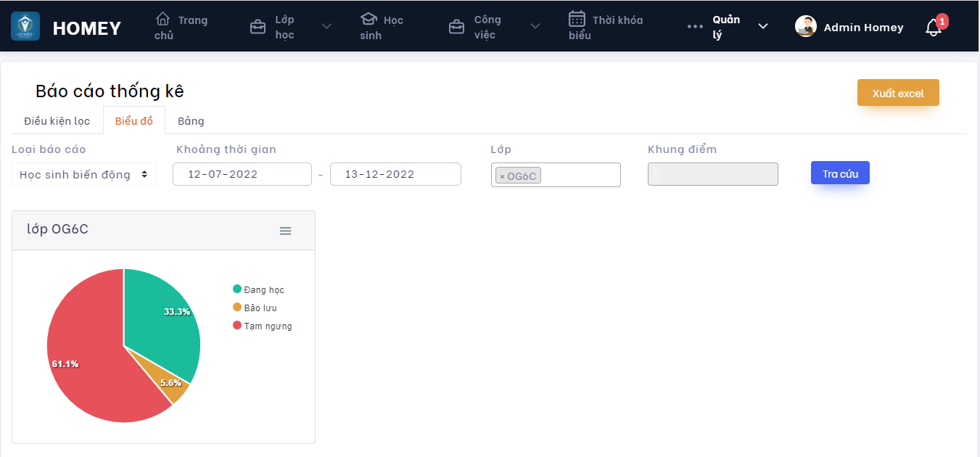Open Loại báo cáo dropdown
The image size is (980, 457).
coord(84,174)
